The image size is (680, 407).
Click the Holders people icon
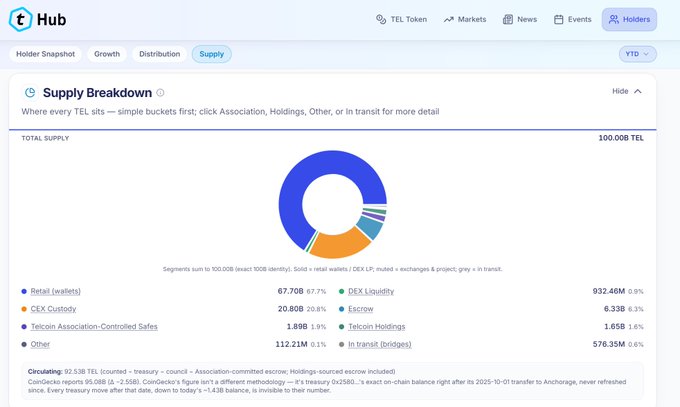[x=614, y=19]
